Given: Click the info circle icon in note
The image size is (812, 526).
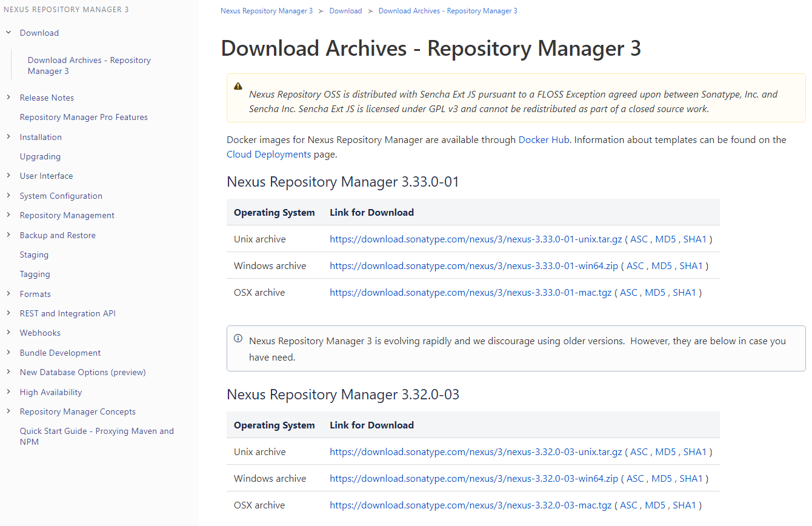Looking at the screenshot, I should 238,338.
